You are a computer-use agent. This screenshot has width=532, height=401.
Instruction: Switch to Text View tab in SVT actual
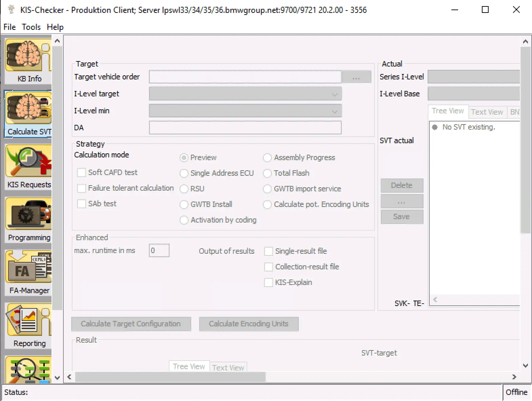pos(487,112)
